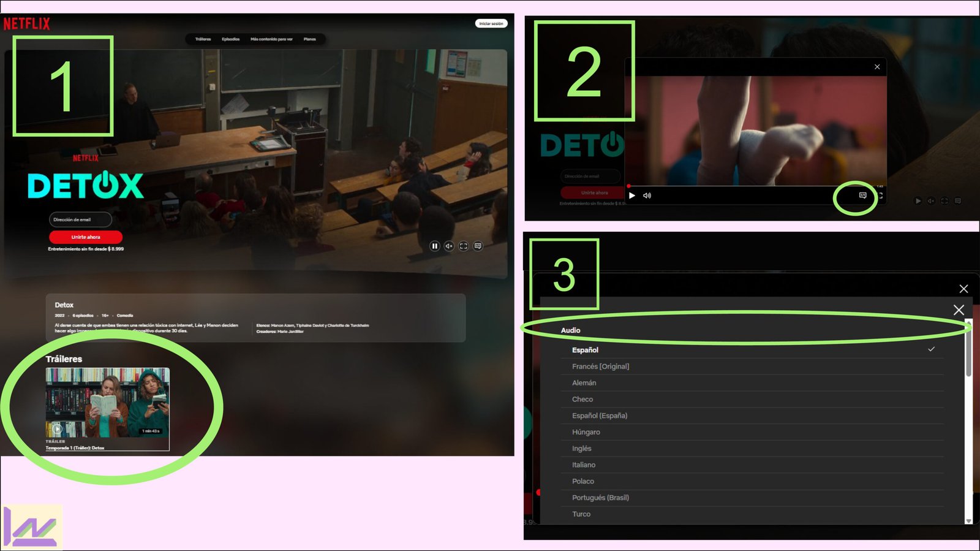Select Inglés audio language
Screen dimensions: 980x551
pos(753,449)
